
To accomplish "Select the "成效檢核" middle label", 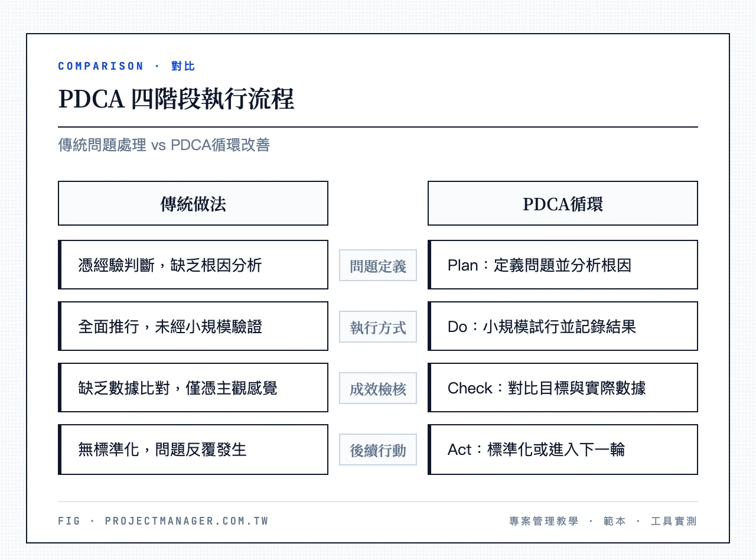I will pyautogui.click(x=378, y=389).
